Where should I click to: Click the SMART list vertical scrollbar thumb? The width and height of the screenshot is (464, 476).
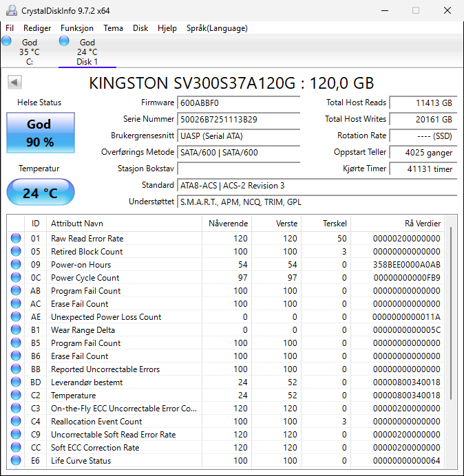[x=451, y=313]
